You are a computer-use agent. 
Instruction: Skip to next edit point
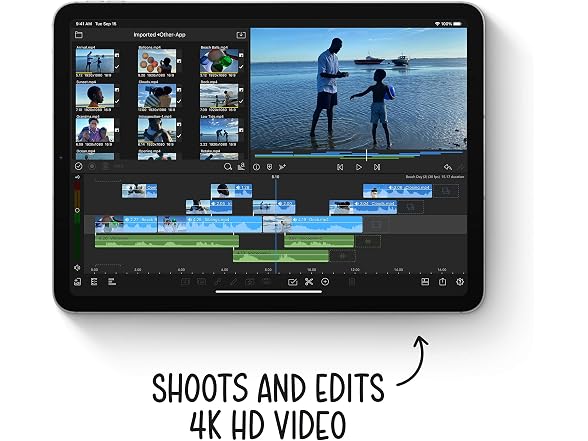click(x=377, y=167)
